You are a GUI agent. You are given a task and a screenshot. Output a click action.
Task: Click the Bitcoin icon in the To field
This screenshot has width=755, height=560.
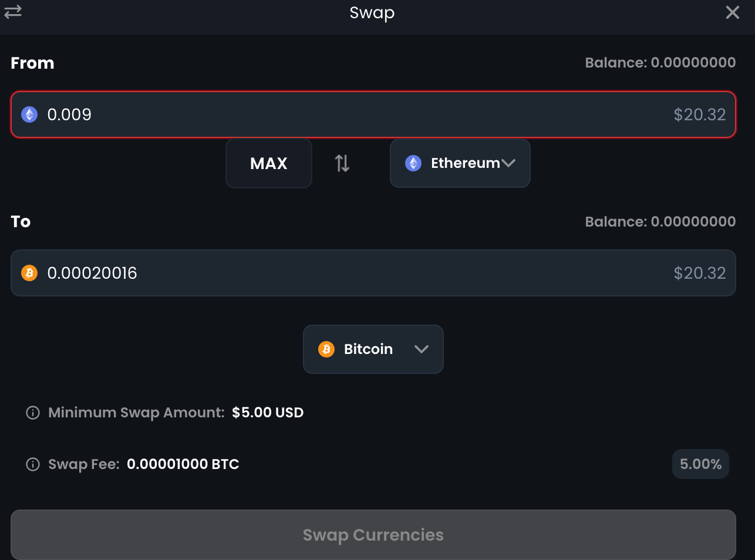coord(29,273)
